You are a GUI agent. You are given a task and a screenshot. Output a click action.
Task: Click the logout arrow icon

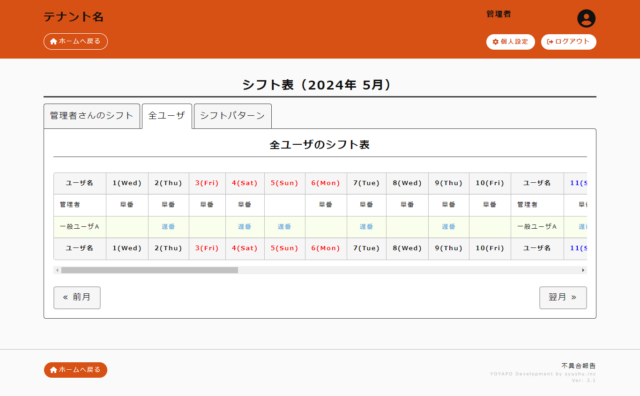(x=550, y=42)
